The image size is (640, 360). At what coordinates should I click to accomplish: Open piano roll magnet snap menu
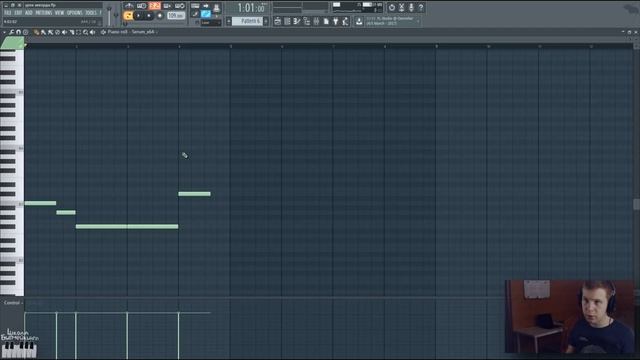18,32
